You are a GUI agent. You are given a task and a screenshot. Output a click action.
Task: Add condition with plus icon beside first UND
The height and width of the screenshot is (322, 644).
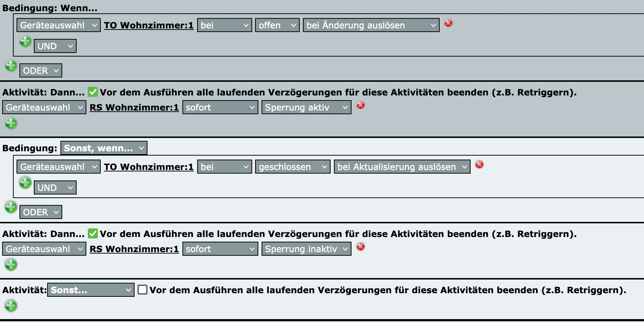coord(25,41)
